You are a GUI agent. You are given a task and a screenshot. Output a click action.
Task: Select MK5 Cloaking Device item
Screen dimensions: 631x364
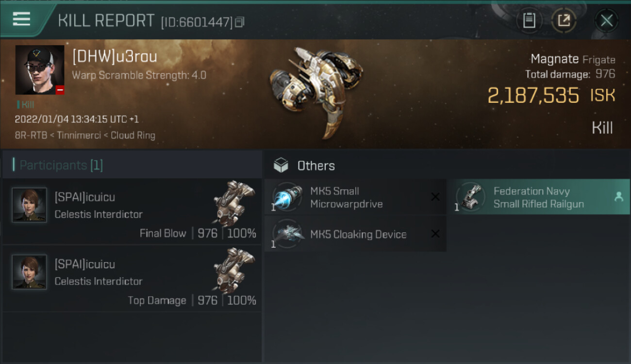click(x=358, y=234)
